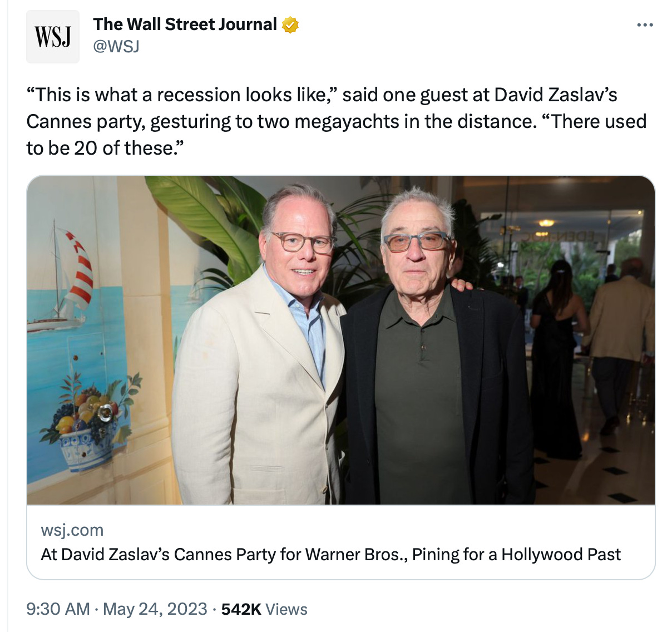Select the tweet's first line about a recession
Screen dimensions: 672x632
[322, 95]
